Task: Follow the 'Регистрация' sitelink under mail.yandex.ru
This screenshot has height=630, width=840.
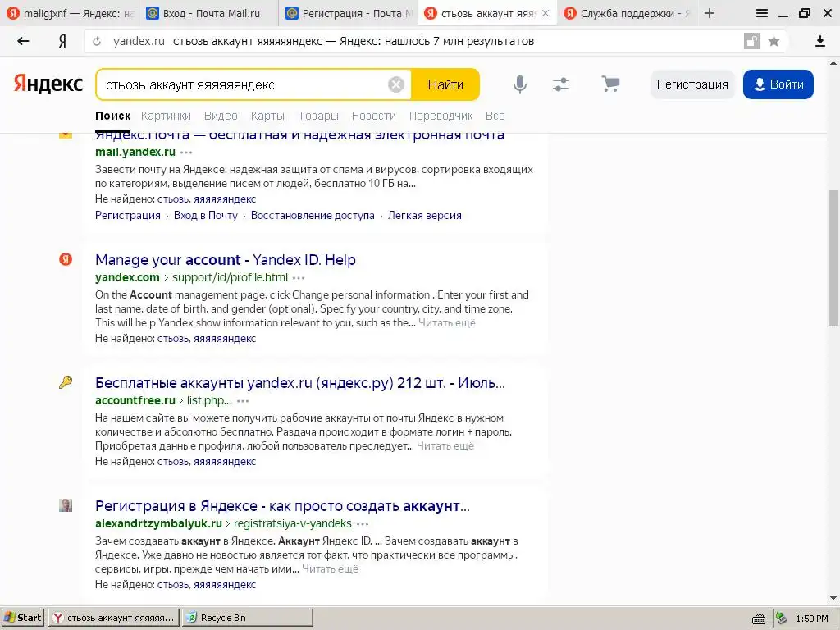Action: point(128,216)
